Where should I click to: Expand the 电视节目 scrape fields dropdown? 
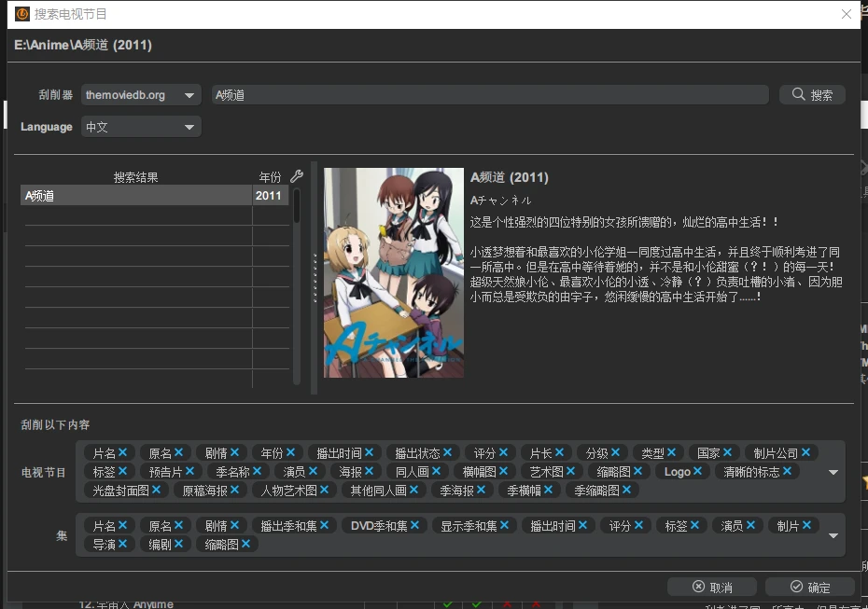[x=833, y=472]
